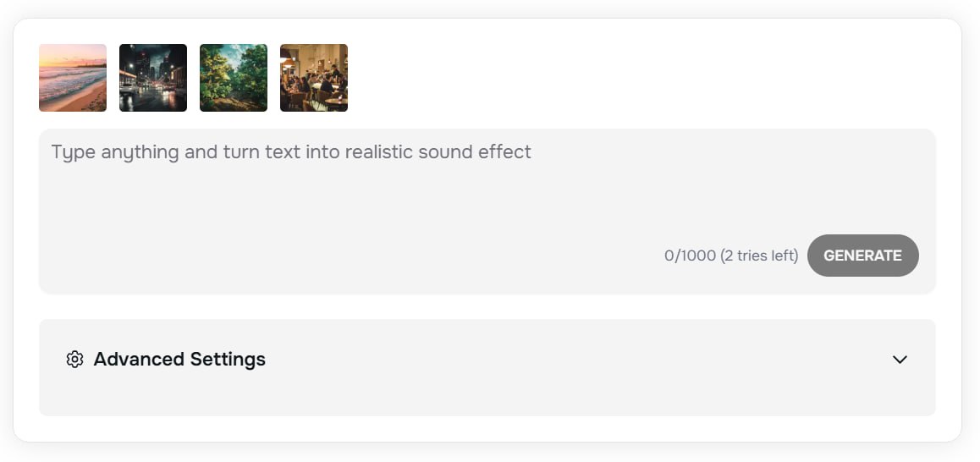Viewport: 980px width, 462px height.
Task: Click the Advanced Settings gear icon
Action: (74, 360)
